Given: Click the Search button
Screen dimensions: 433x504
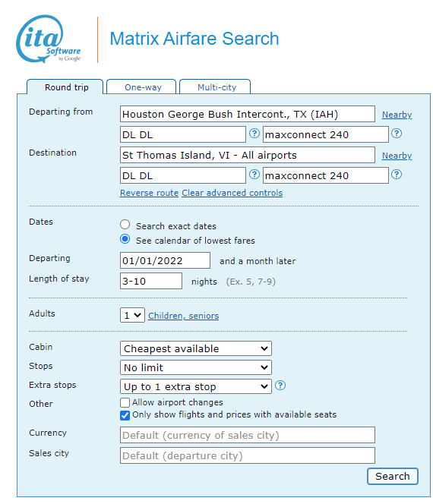Looking at the screenshot, I should pos(393,476).
